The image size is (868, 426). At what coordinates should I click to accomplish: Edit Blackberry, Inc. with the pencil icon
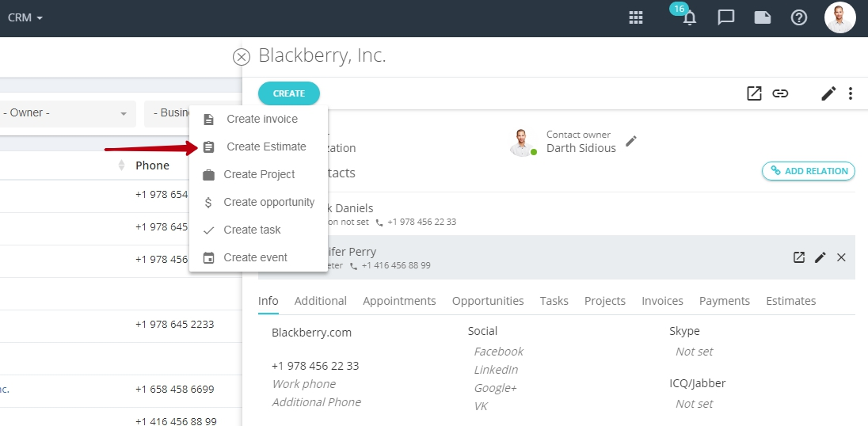click(828, 93)
